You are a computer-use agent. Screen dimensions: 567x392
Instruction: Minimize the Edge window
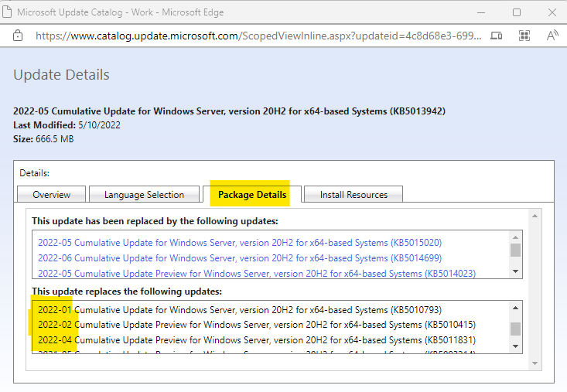point(481,12)
